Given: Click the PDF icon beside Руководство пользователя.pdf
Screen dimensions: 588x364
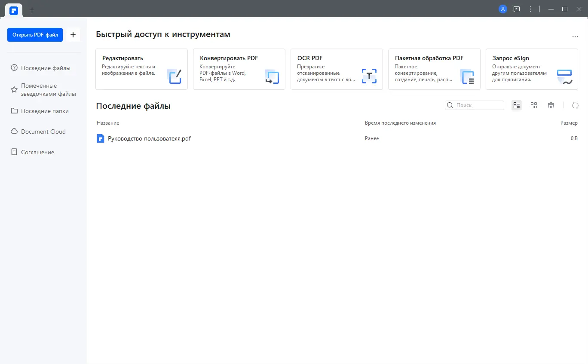Looking at the screenshot, I should click(x=101, y=138).
